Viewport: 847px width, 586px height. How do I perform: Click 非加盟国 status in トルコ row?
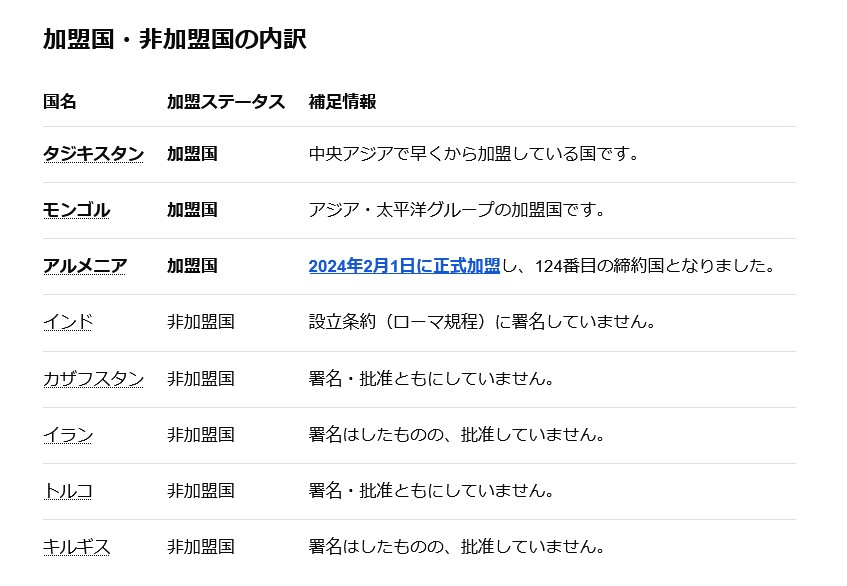(x=201, y=491)
